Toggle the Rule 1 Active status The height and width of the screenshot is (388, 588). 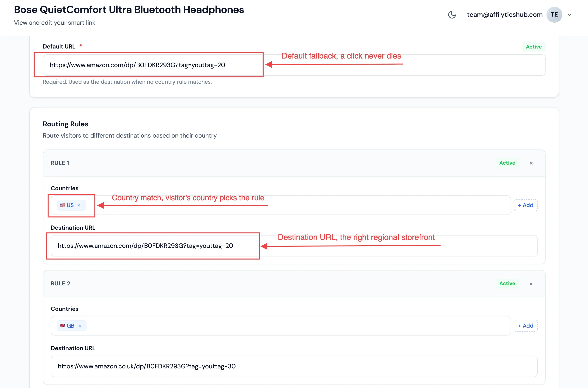(x=507, y=163)
